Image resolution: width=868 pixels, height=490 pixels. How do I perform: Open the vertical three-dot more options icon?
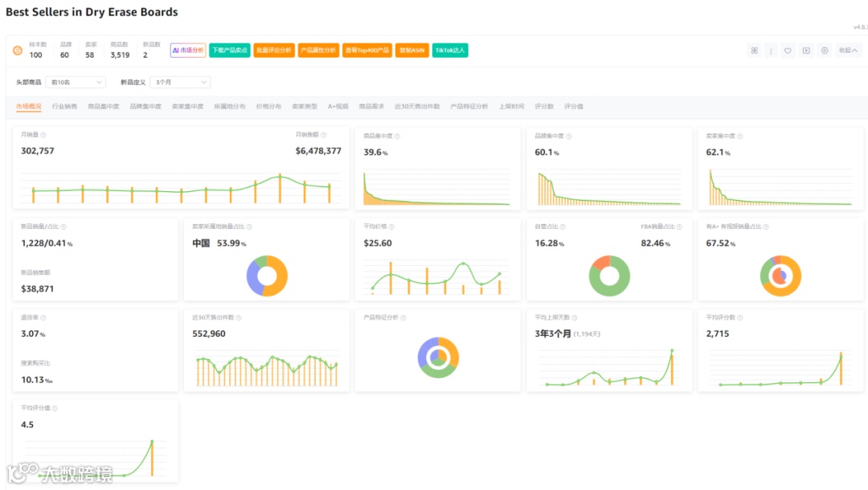771,51
